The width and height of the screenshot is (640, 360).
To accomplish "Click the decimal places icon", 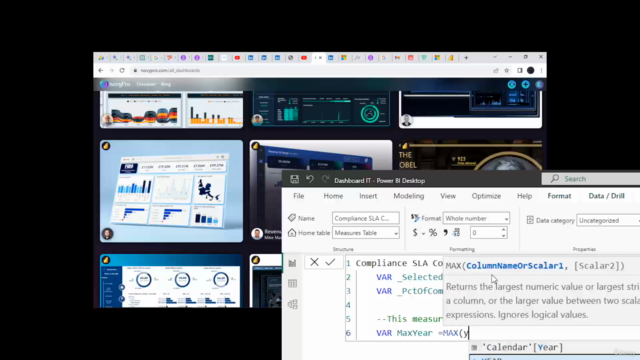I will 456,233.
